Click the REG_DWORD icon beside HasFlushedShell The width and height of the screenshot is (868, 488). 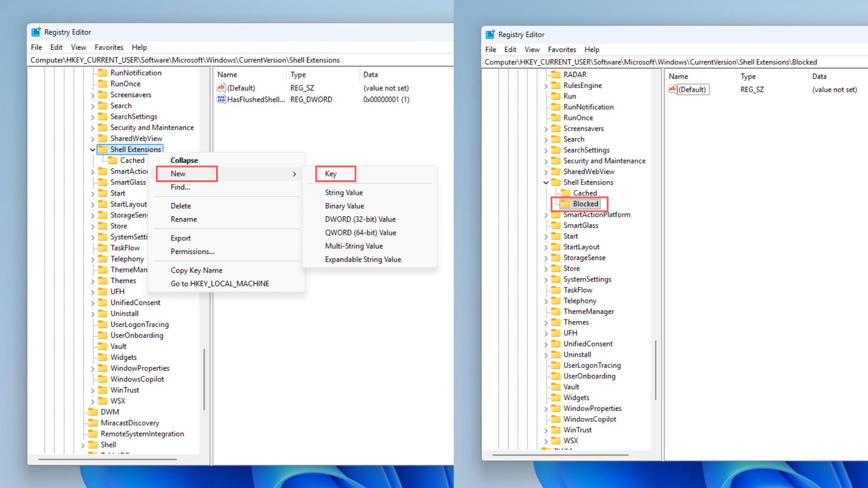click(221, 99)
